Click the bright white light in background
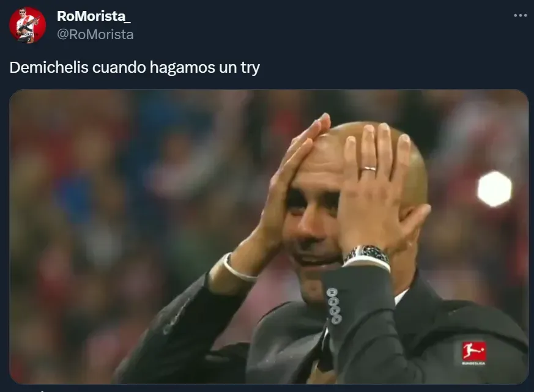The image size is (534, 392). click(x=494, y=189)
